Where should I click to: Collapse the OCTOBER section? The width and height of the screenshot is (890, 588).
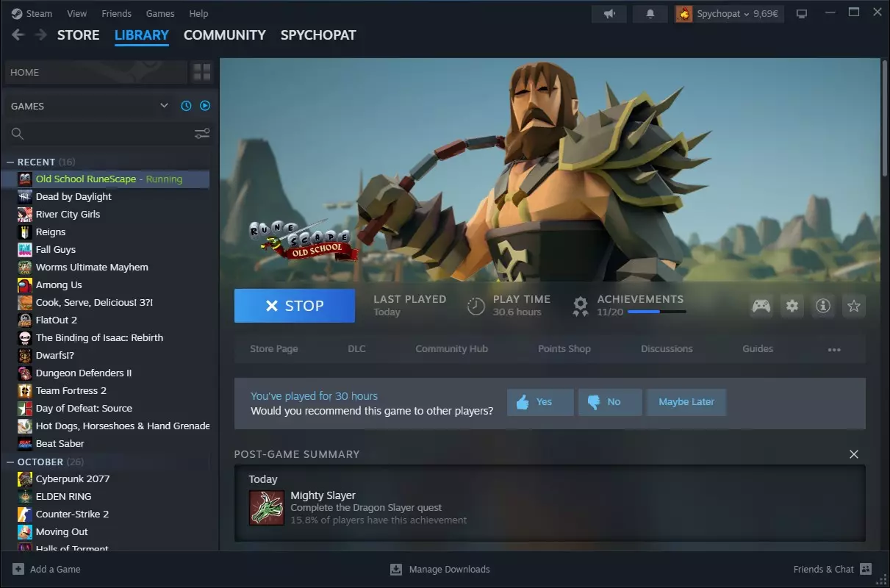[11, 462]
